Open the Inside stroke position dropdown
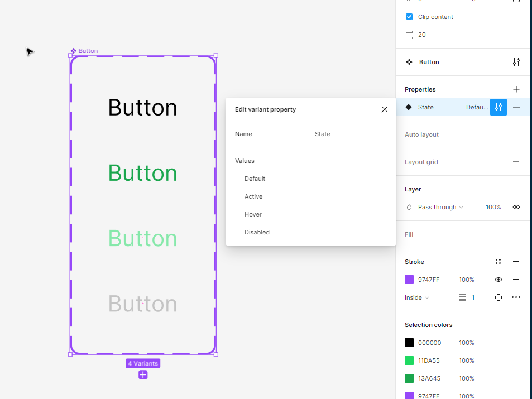Screen dimensions: 532x399 coord(416,297)
